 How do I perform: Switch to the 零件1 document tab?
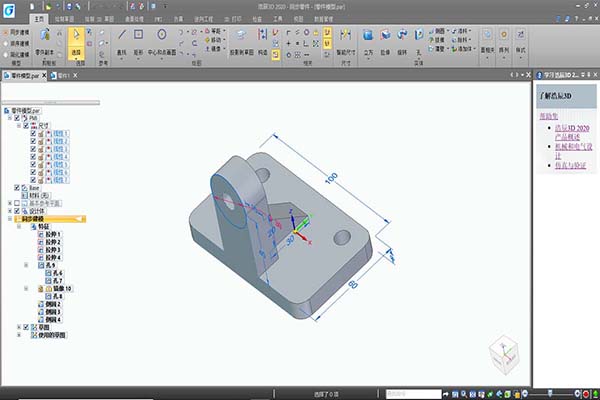point(64,76)
